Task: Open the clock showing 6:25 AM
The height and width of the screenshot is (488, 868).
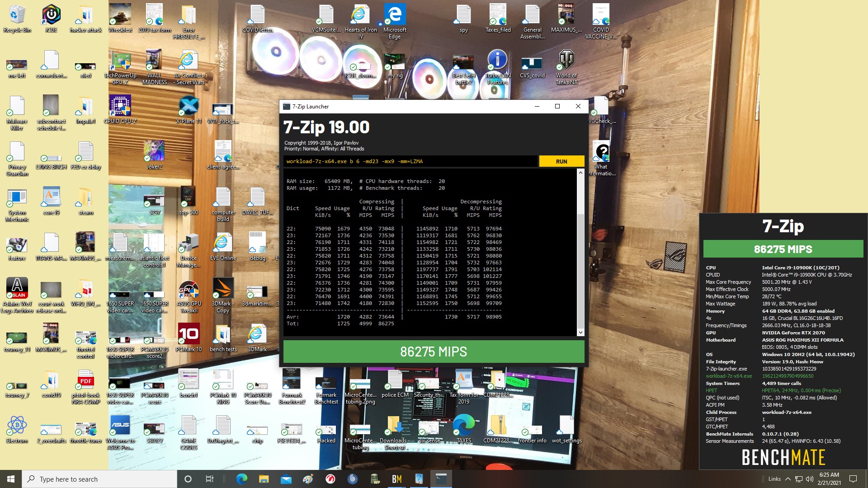Action: pos(829,479)
